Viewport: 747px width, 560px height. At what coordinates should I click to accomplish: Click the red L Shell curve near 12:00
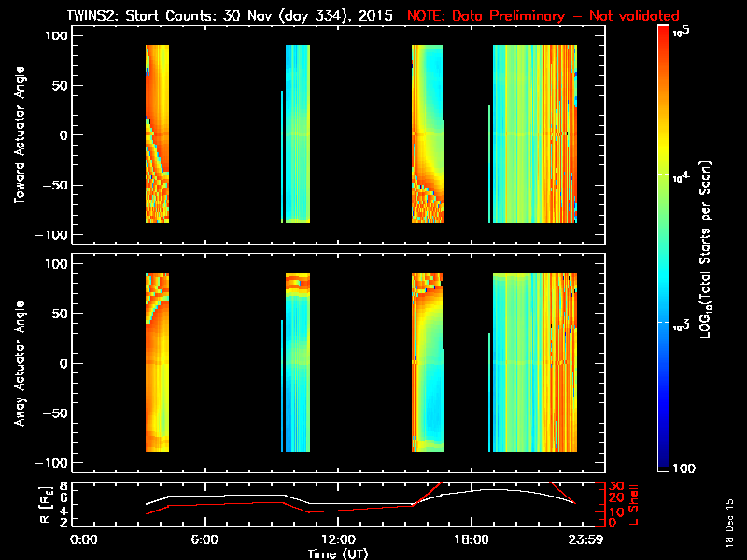pos(338,511)
